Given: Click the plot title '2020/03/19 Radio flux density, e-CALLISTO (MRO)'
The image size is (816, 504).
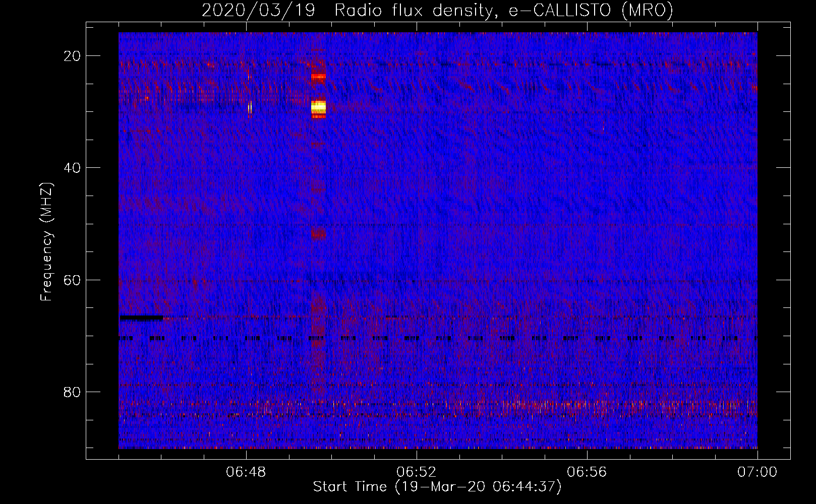Looking at the screenshot, I should 437,10.
